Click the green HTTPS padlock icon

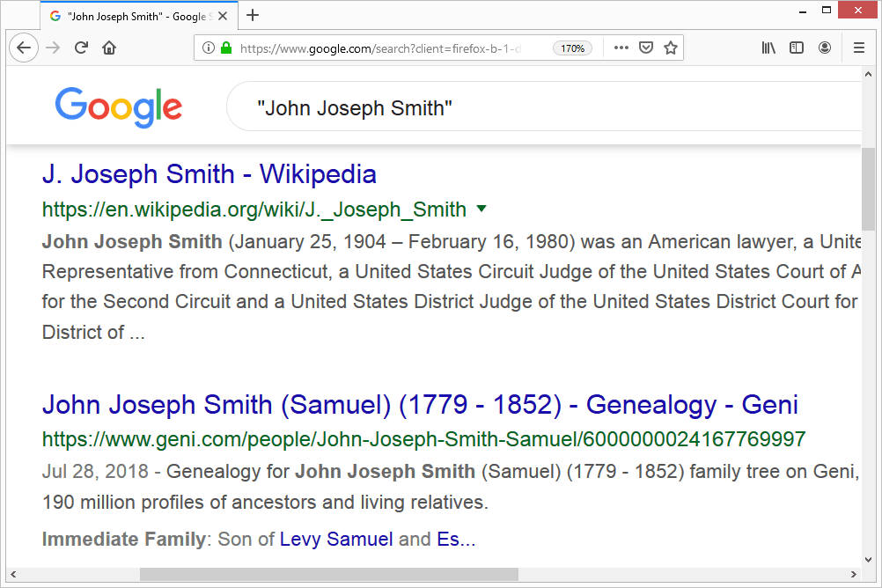pos(225,48)
